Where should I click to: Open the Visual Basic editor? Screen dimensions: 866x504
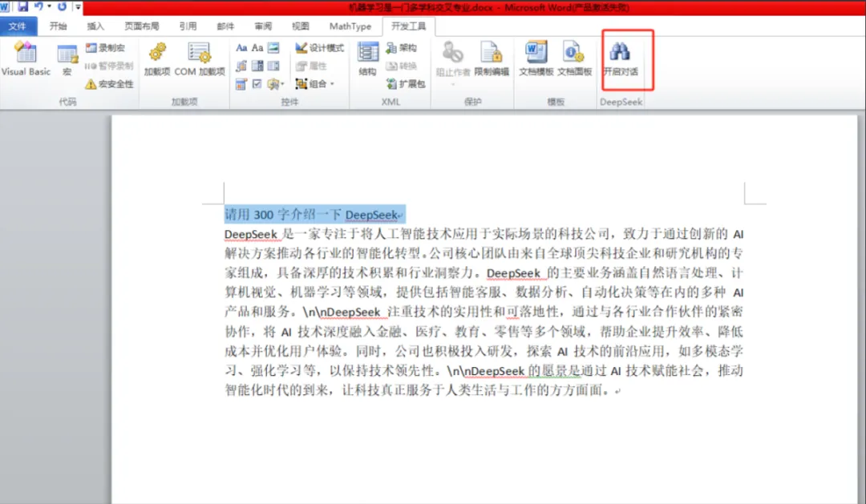(x=26, y=59)
